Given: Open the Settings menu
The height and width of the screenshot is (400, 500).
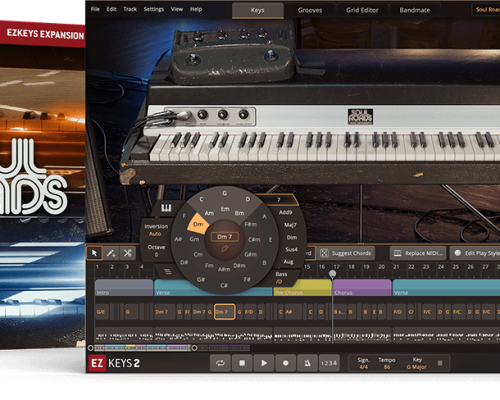Looking at the screenshot, I should click(x=154, y=9).
